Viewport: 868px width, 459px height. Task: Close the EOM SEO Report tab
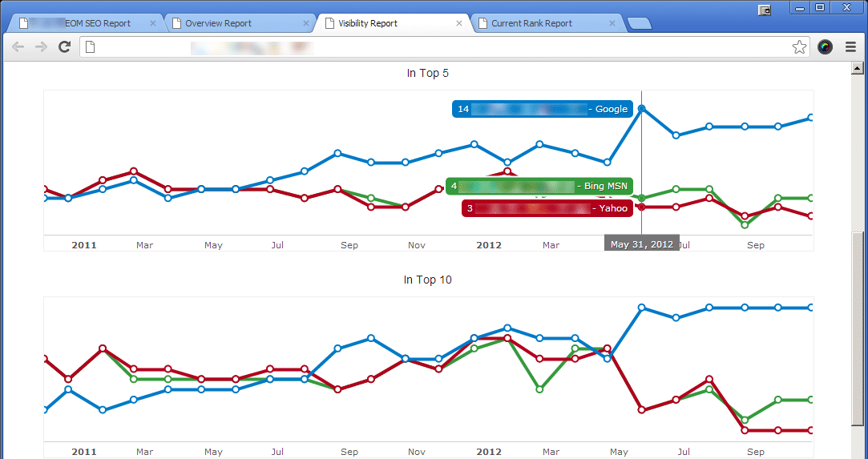[x=153, y=23]
